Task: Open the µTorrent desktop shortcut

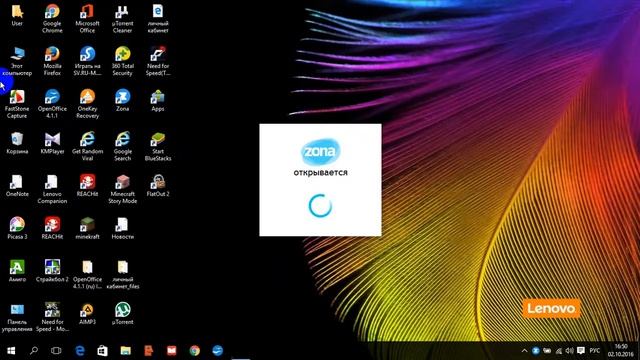Action: click(122, 314)
